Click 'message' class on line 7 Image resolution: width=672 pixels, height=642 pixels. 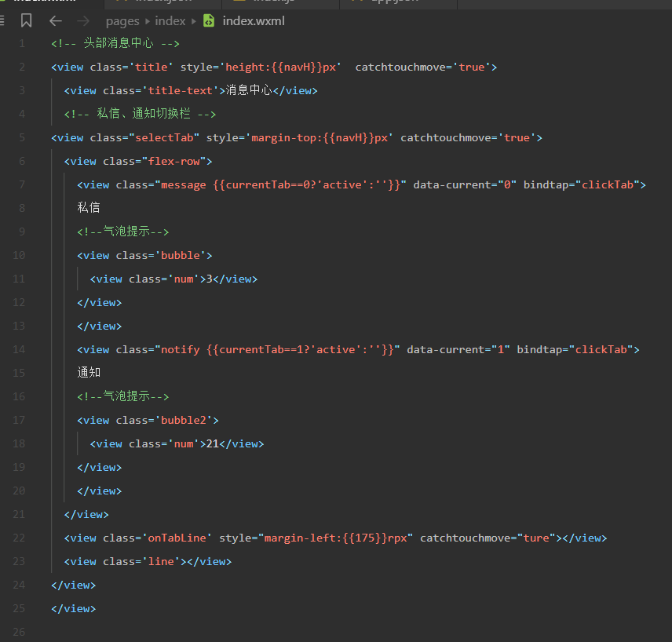(x=184, y=185)
